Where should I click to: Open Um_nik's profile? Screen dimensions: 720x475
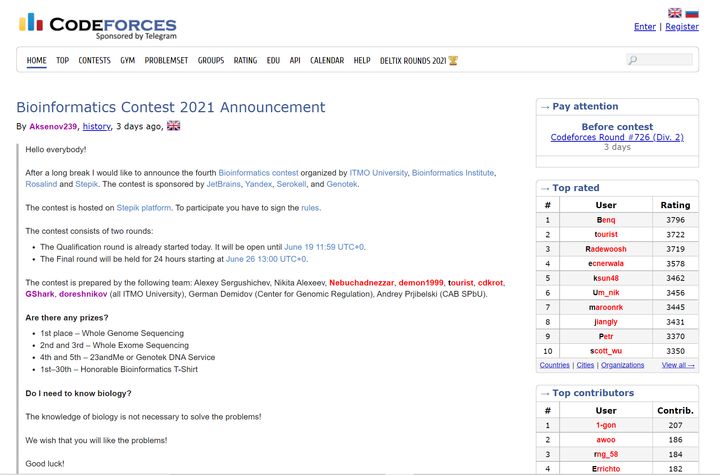click(606, 293)
